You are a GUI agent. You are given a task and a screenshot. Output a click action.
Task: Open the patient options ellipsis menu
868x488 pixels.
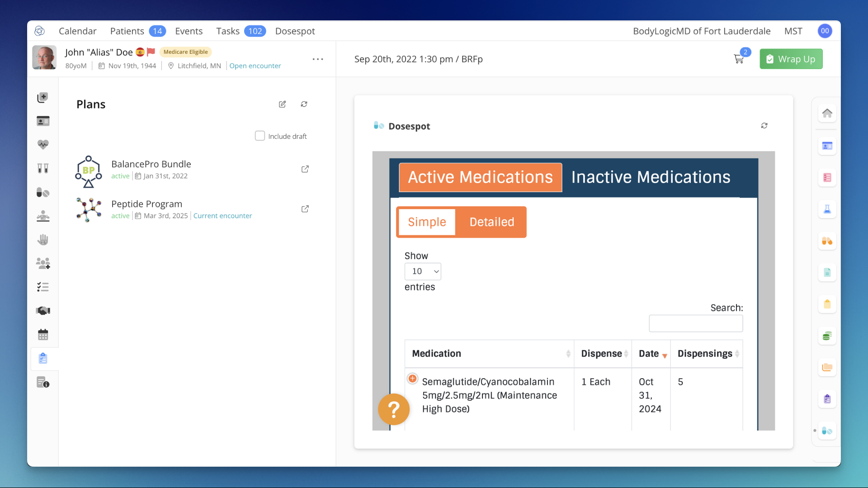(x=318, y=59)
